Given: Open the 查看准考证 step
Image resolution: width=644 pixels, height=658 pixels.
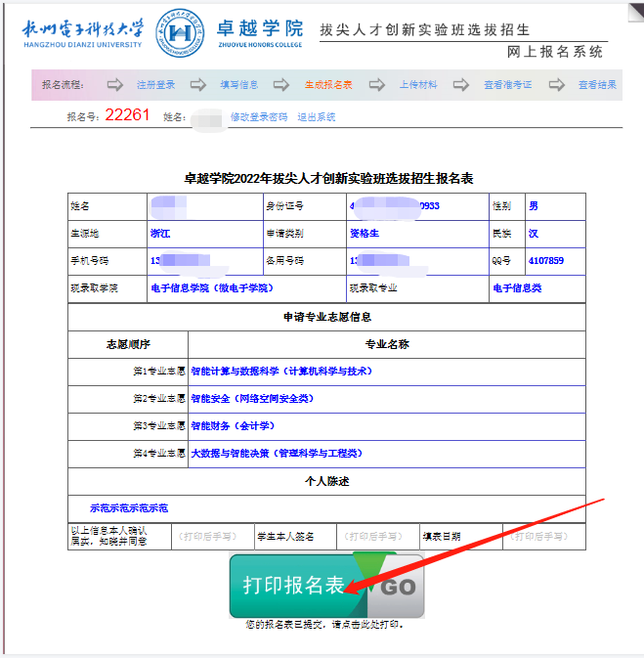Looking at the screenshot, I should tap(507, 85).
